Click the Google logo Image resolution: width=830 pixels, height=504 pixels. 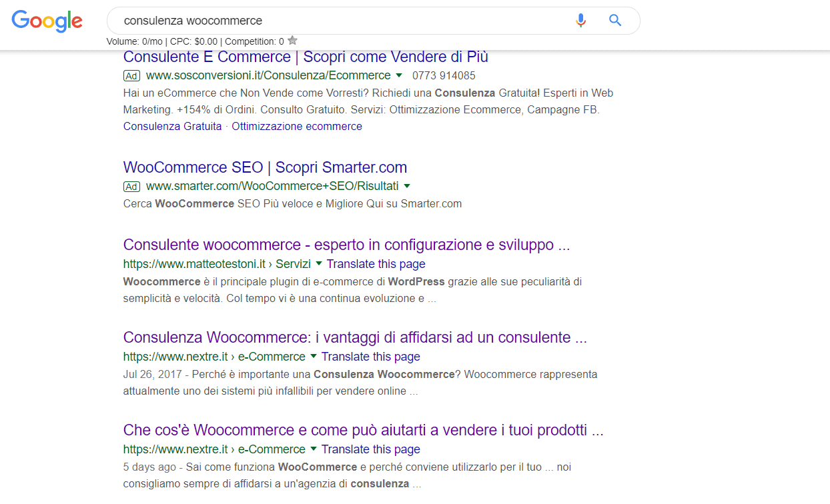[x=47, y=21]
